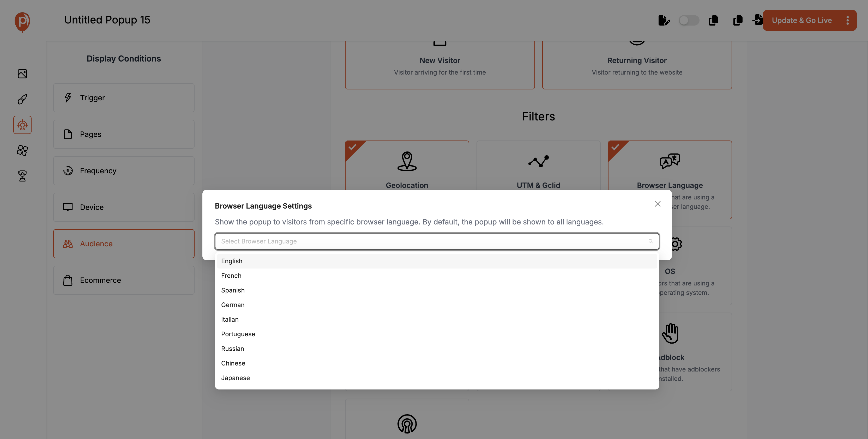868x439 pixels.
Task: Open the trophy achievements icon in sidebar
Action: tap(22, 175)
